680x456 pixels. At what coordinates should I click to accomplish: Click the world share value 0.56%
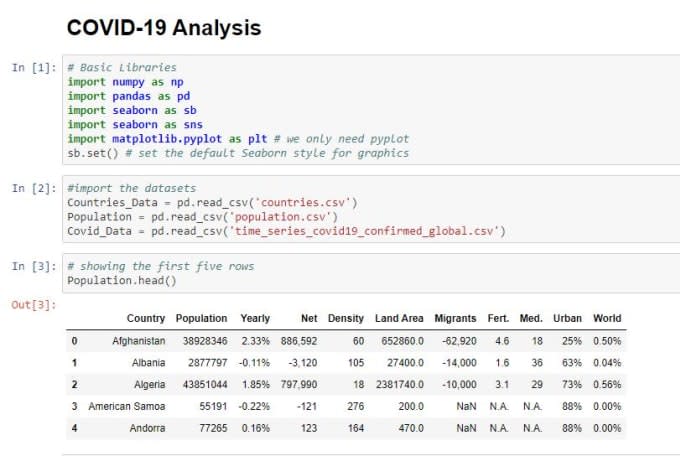pos(607,384)
